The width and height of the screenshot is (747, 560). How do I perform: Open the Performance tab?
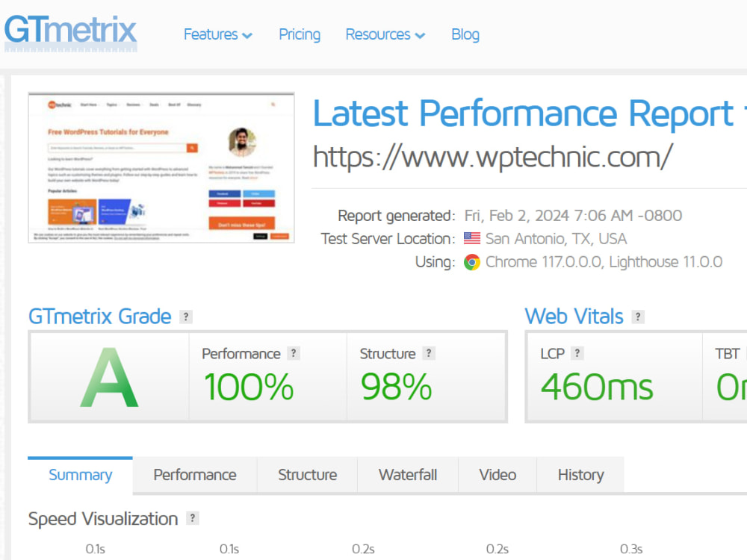[194, 474]
